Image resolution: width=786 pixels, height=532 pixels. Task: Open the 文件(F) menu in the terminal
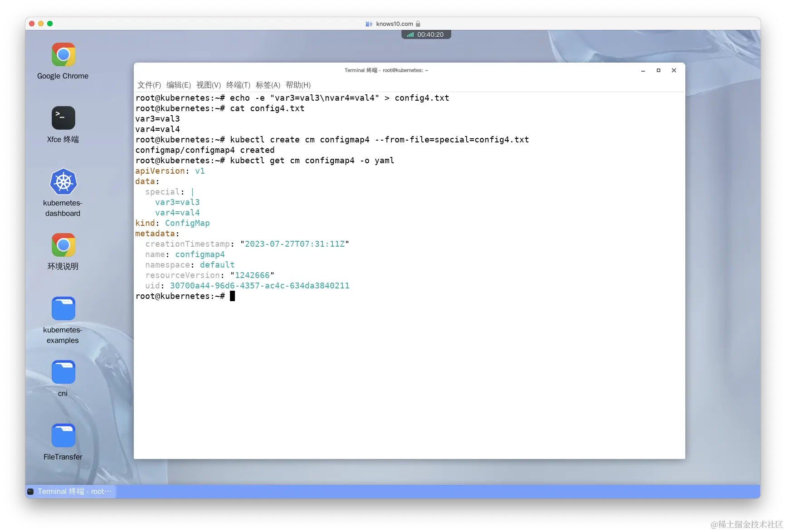(x=150, y=85)
